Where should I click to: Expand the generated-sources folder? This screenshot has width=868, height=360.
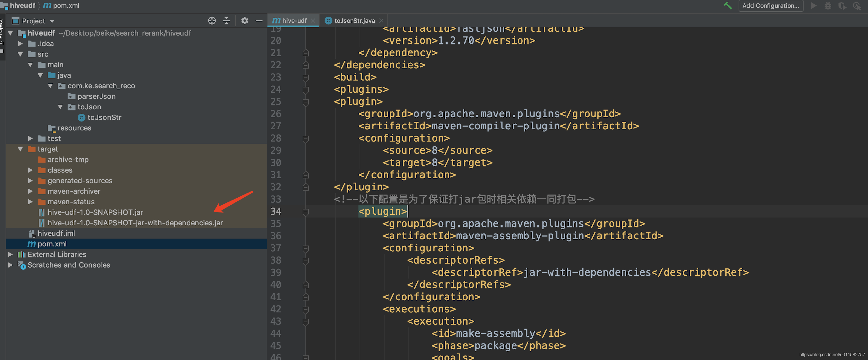click(x=31, y=181)
